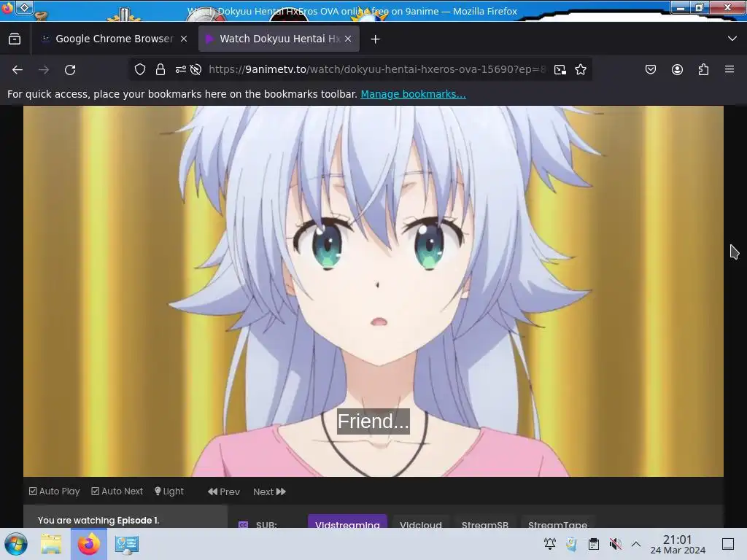
Task: Go to next episode with Next
Action: 270,492
